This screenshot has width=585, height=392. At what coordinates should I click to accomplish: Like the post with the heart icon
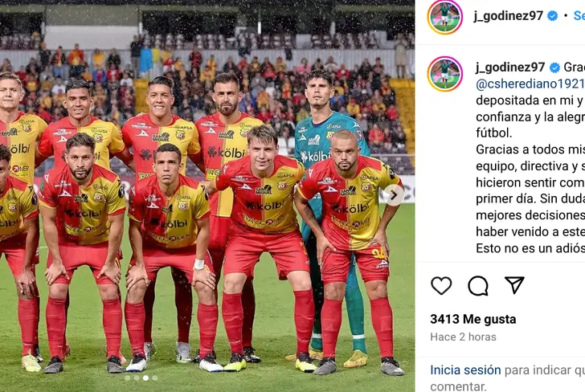click(x=441, y=286)
